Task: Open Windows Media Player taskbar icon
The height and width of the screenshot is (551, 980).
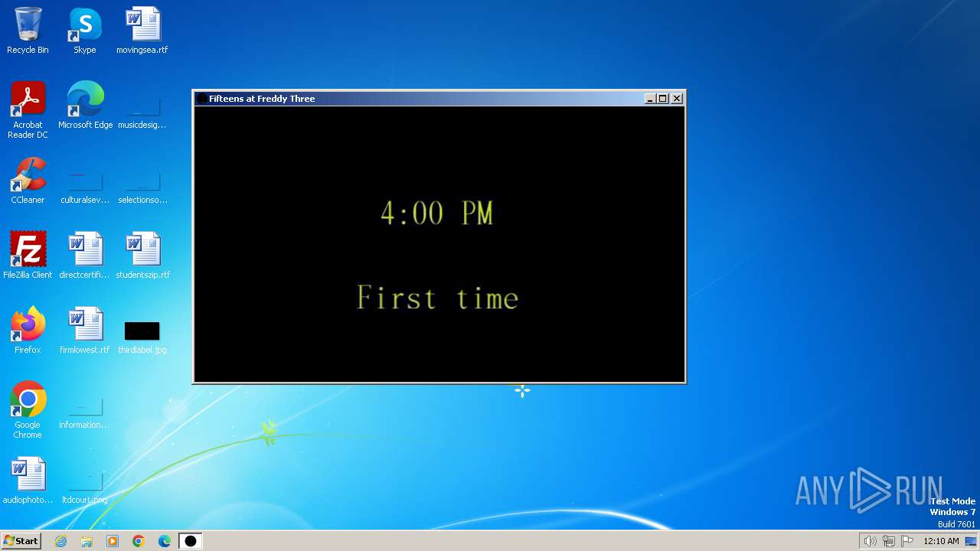Action: (x=113, y=541)
